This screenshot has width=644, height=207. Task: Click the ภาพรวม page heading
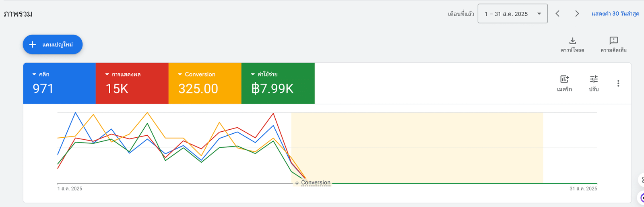click(18, 14)
